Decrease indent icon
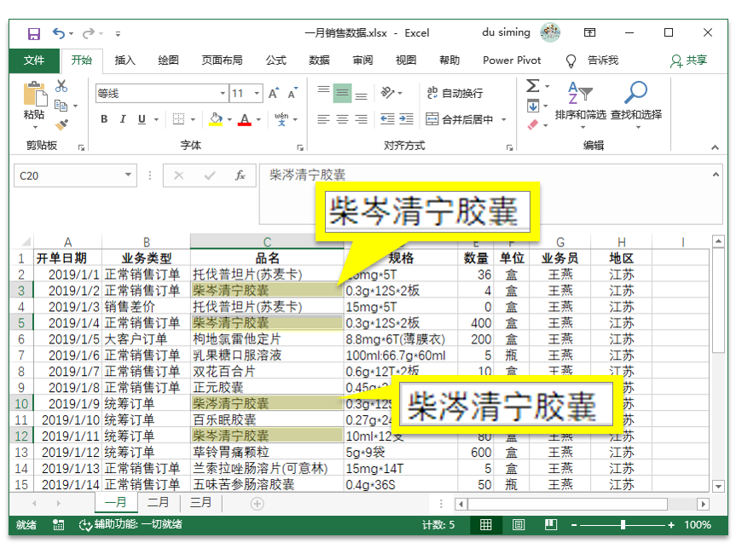This screenshot has width=736, height=560. (x=387, y=119)
